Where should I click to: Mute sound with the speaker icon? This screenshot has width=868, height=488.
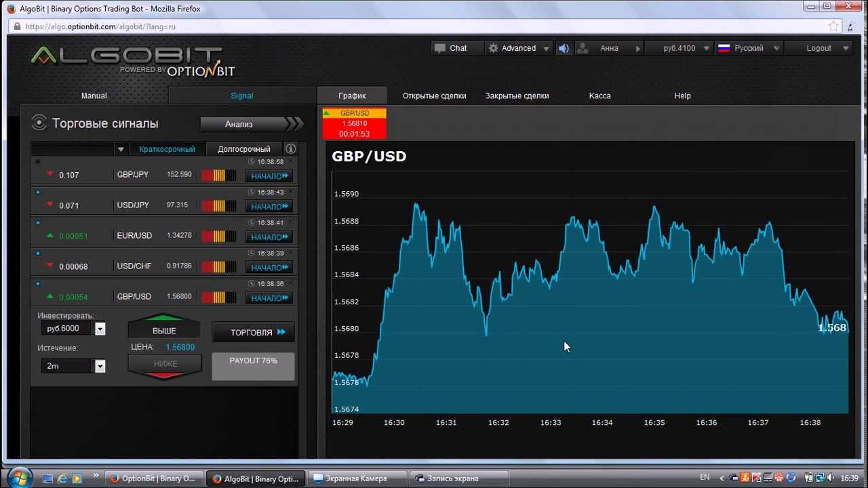pyautogui.click(x=564, y=48)
